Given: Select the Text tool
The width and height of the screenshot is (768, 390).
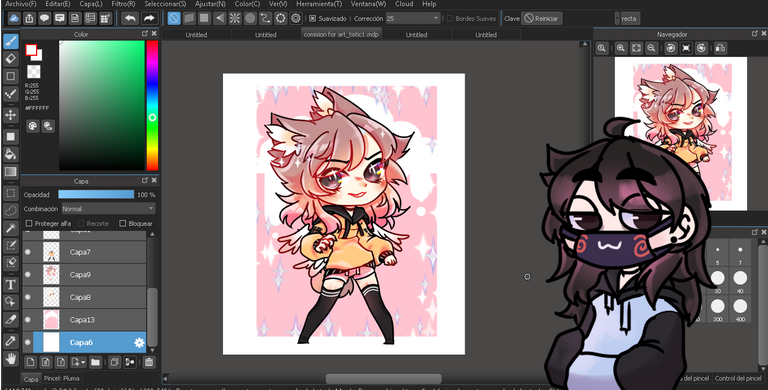Looking at the screenshot, I should pyautogui.click(x=11, y=284).
